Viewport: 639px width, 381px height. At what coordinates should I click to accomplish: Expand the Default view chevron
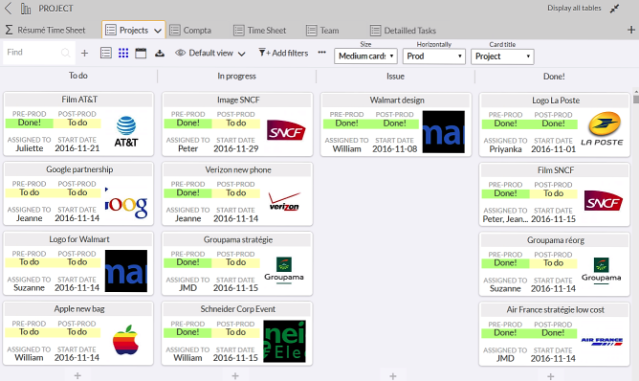[x=241, y=54]
